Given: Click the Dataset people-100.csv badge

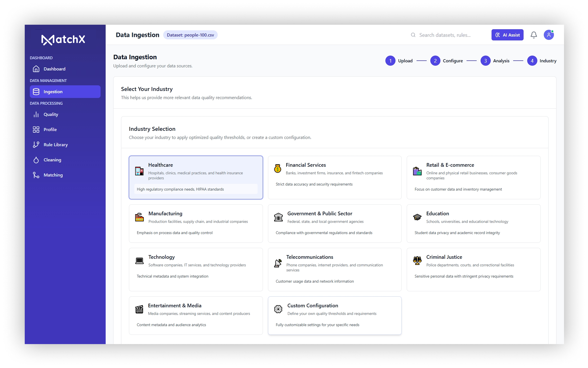Looking at the screenshot, I should (x=190, y=35).
